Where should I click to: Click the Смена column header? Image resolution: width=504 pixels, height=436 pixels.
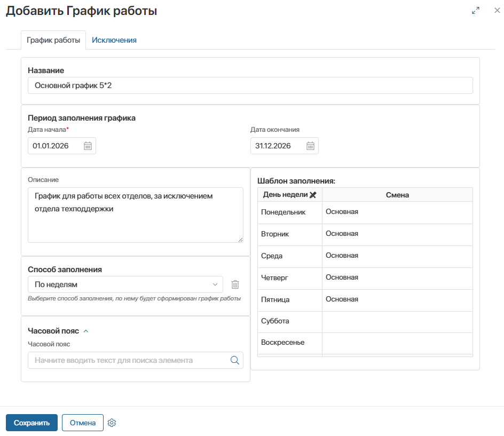(x=397, y=195)
